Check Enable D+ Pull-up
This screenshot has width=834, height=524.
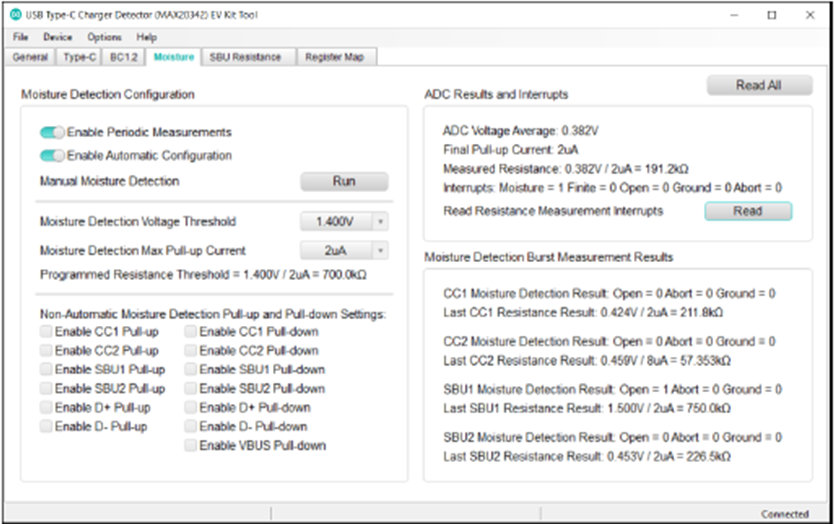pos(46,407)
